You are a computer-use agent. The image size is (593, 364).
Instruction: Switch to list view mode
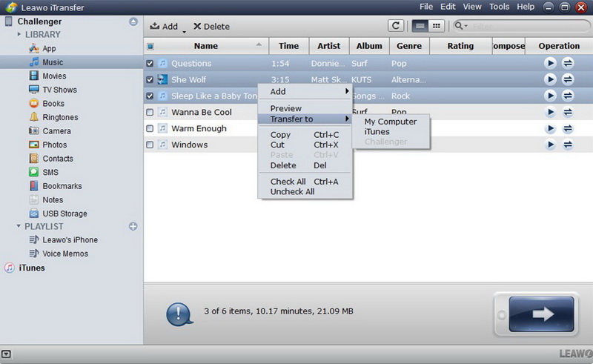420,26
